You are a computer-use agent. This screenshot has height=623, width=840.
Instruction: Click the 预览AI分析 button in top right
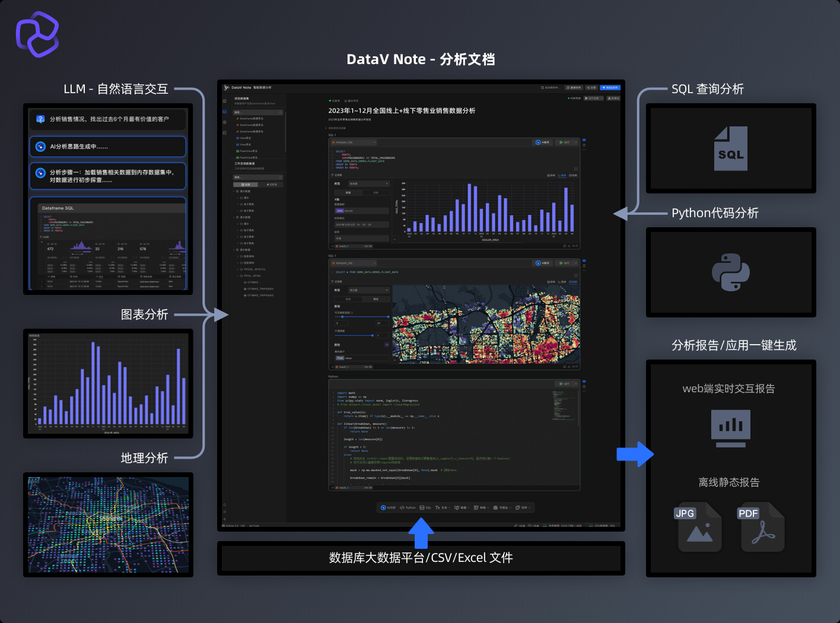click(x=611, y=87)
